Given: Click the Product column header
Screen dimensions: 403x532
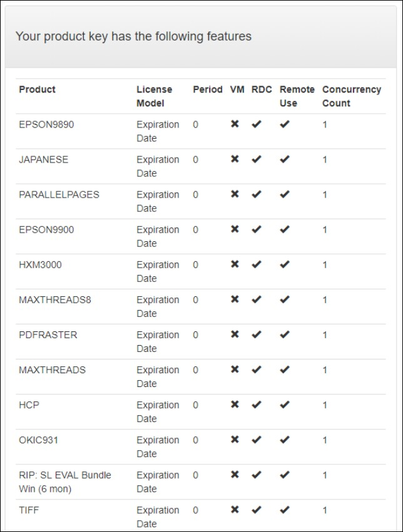Looking at the screenshot, I should (37, 89).
